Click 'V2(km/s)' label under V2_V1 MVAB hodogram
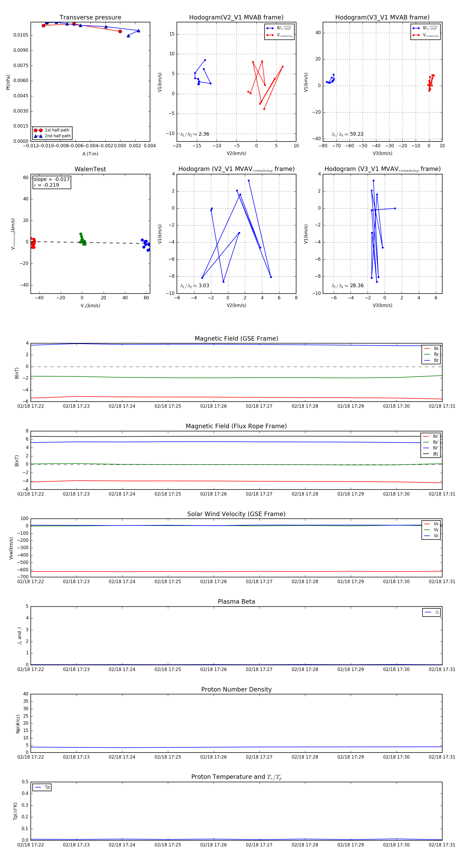Screen dimensions: 473x868 (x=236, y=153)
